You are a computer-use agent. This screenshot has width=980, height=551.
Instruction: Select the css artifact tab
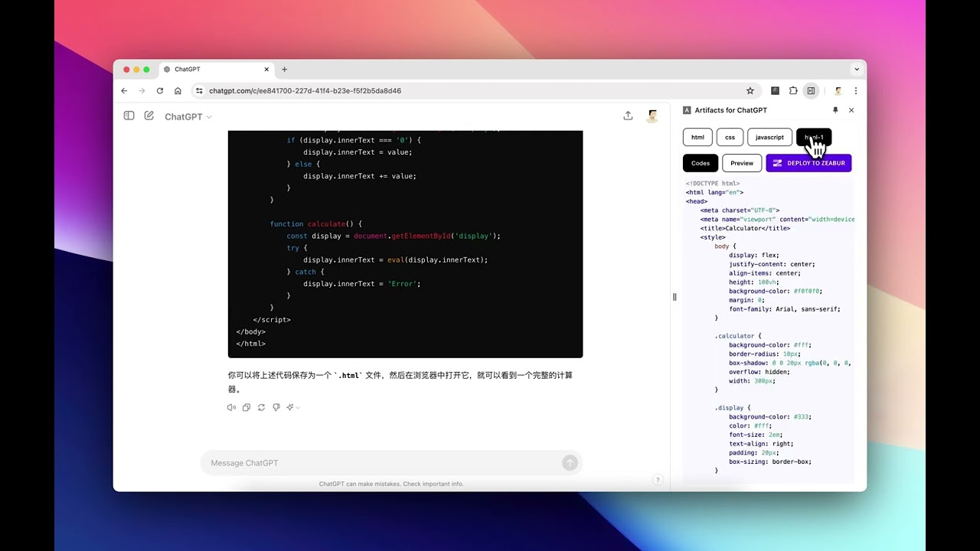[x=730, y=137]
